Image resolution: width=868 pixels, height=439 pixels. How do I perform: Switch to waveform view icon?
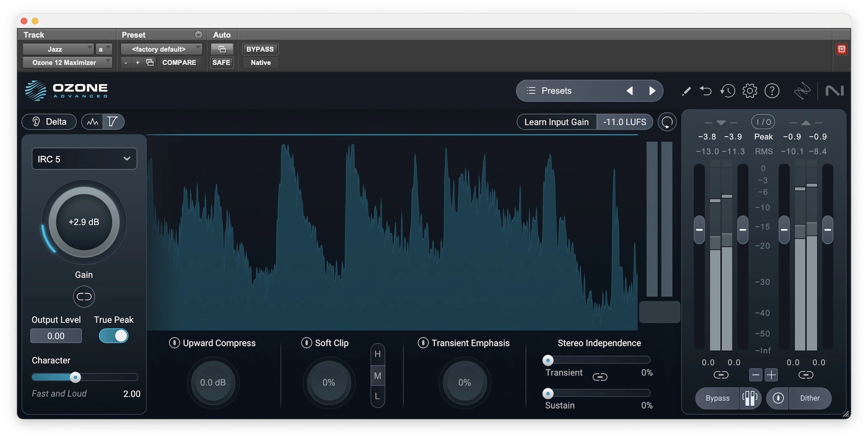point(93,122)
